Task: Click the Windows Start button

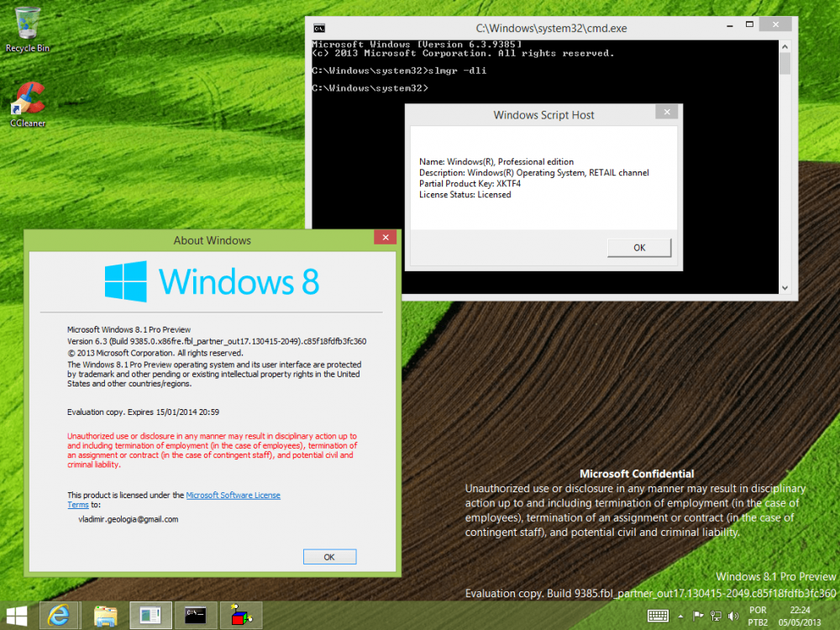Action: pyautogui.click(x=17, y=616)
